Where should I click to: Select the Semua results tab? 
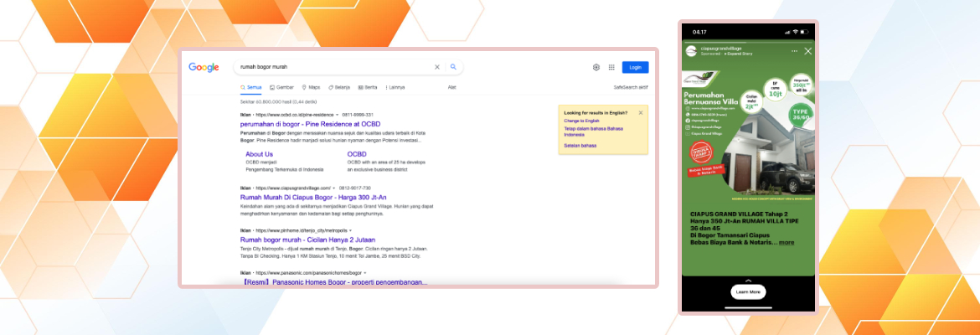[250, 87]
